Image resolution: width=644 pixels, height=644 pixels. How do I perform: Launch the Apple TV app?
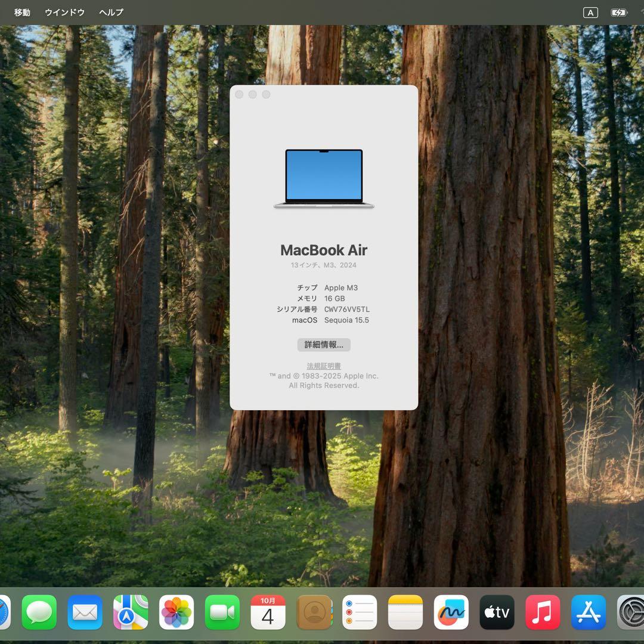point(497,612)
